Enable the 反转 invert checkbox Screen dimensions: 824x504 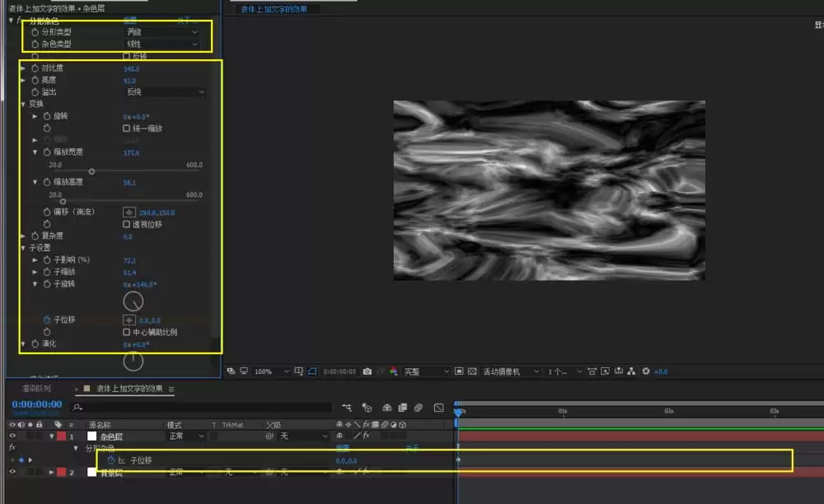tap(126, 56)
